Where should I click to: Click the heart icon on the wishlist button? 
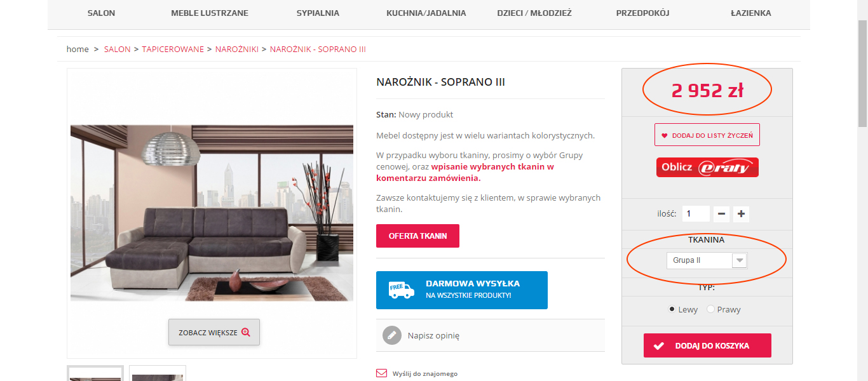665,135
